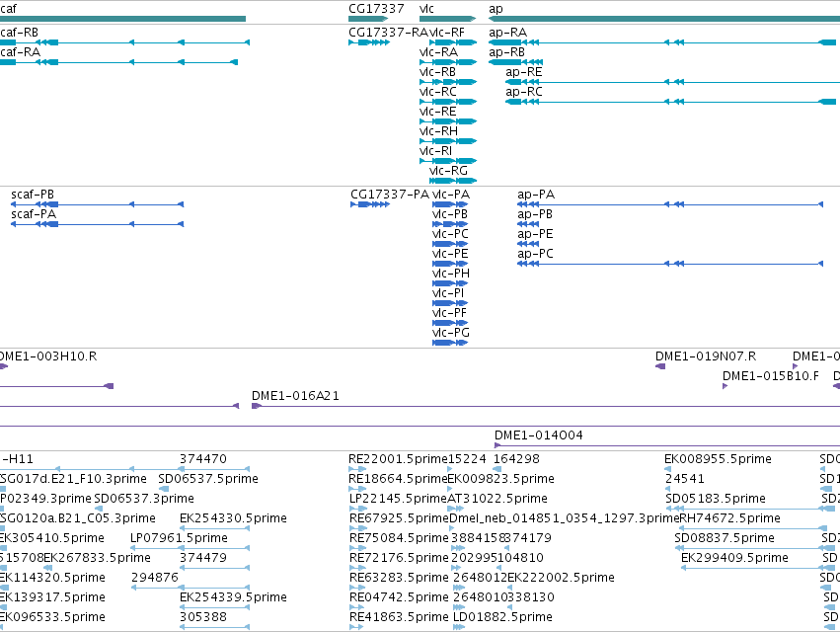Screen dimensions: 840x632
Task: Select the DME1-015B10.F clone label
Action: tap(770, 376)
